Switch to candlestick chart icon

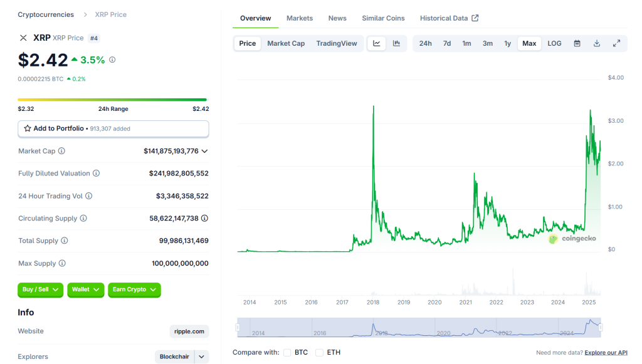tap(396, 43)
